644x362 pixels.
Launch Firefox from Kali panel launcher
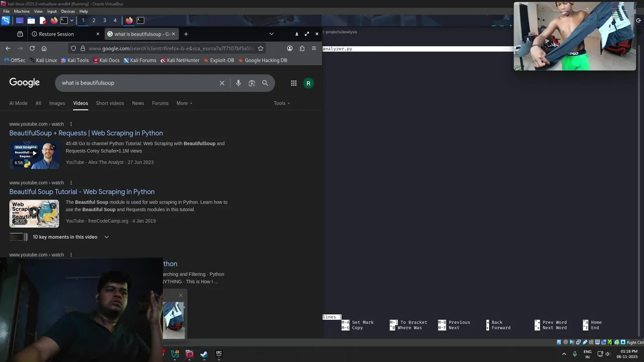(x=54, y=21)
